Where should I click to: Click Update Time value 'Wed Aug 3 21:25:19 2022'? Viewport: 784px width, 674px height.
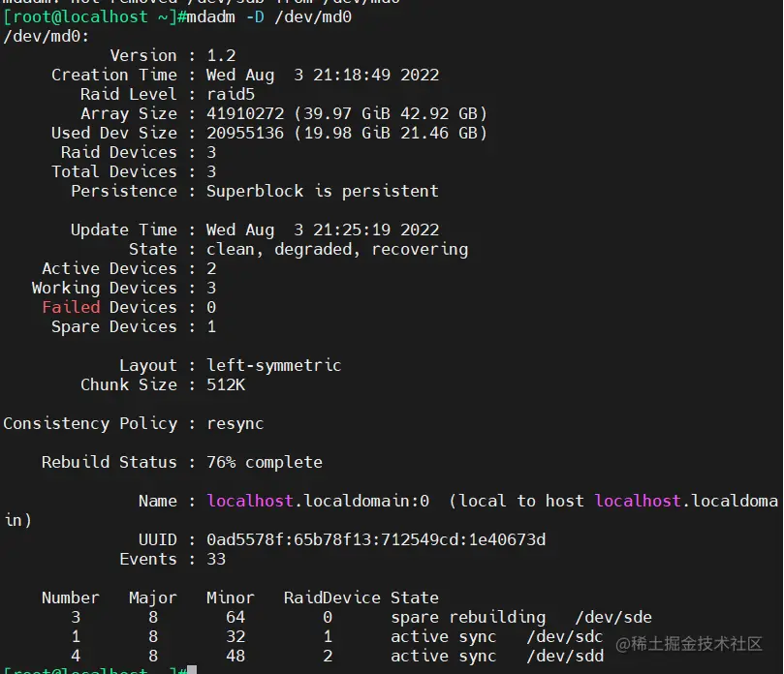[x=323, y=230]
